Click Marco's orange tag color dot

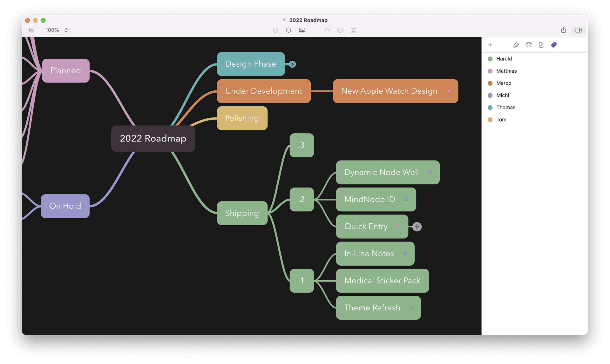coord(490,83)
